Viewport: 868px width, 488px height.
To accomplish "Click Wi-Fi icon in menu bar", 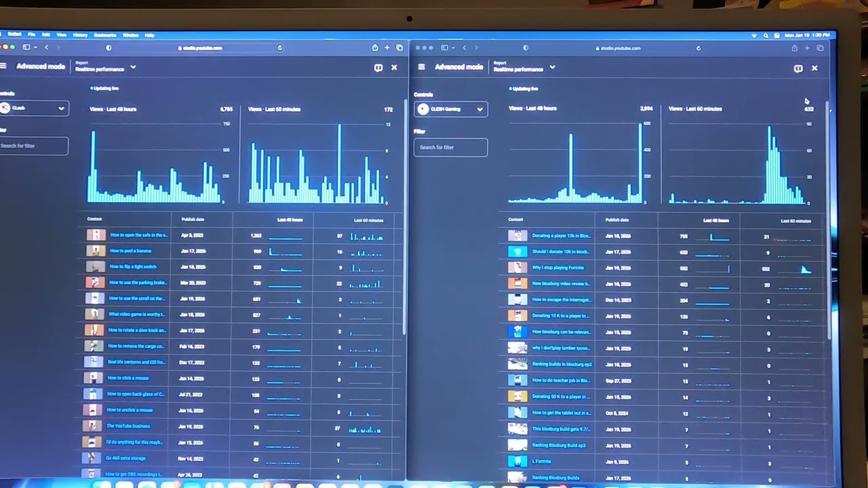I will [754, 35].
